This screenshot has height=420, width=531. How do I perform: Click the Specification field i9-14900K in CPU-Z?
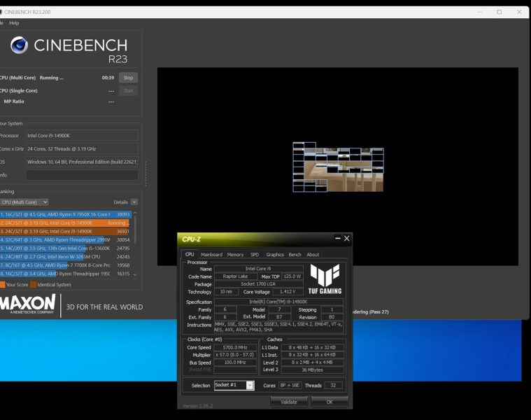click(278, 302)
